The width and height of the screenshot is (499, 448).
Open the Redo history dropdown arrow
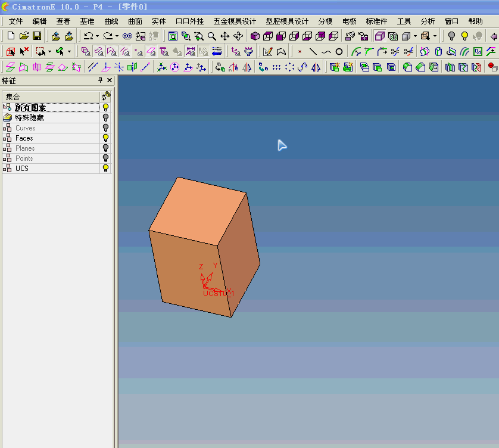(117, 36)
